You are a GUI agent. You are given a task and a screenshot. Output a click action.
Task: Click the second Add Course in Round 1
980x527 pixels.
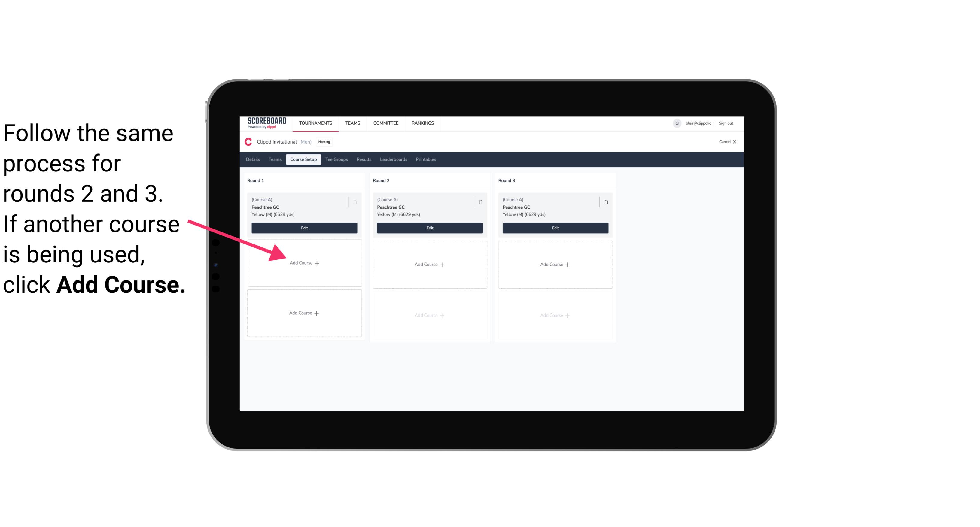(x=303, y=313)
